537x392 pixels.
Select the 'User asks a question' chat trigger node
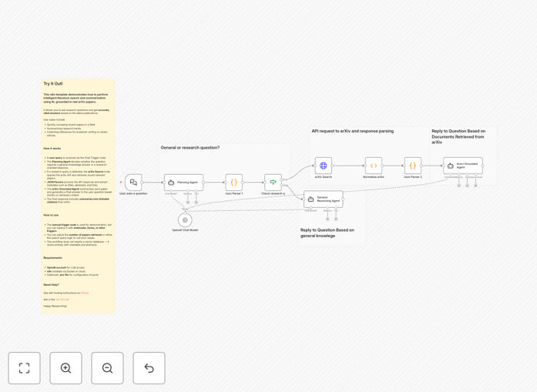(133, 183)
